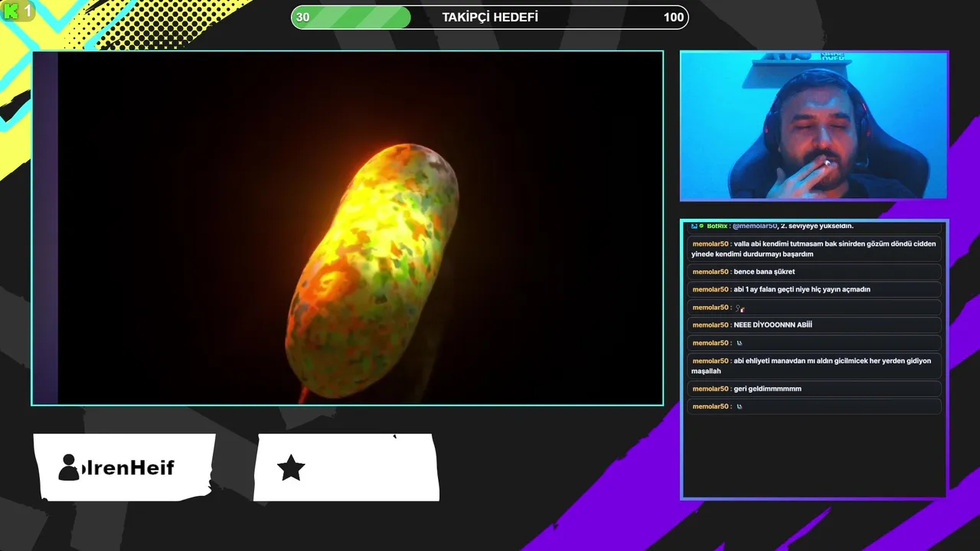Click the follower person icon beside lrenHeif
Screen dimensions: 980x551
(69, 467)
